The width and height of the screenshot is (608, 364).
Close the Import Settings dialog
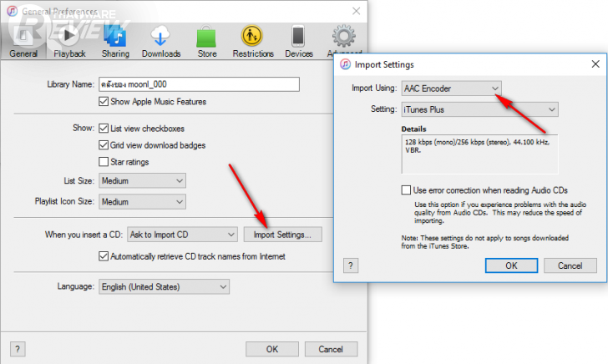coord(595,64)
